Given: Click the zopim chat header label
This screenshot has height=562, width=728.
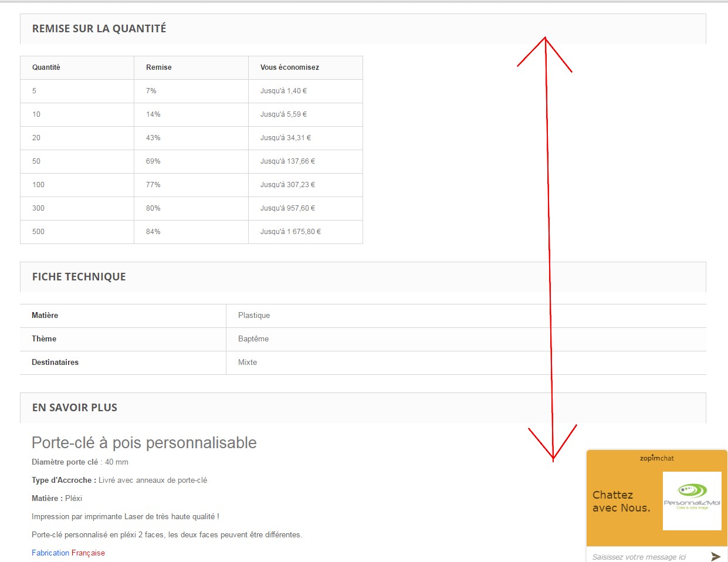Looking at the screenshot, I should tap(657, 458).
